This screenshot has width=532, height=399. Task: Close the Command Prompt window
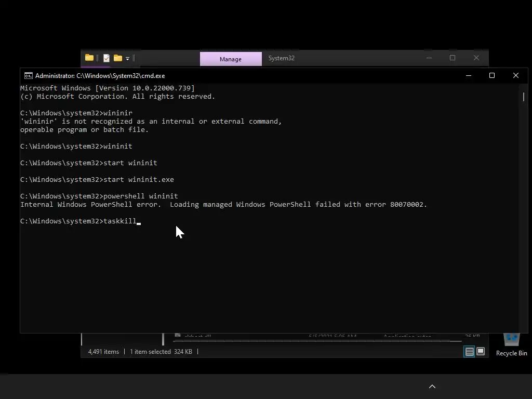click(516, 76)
